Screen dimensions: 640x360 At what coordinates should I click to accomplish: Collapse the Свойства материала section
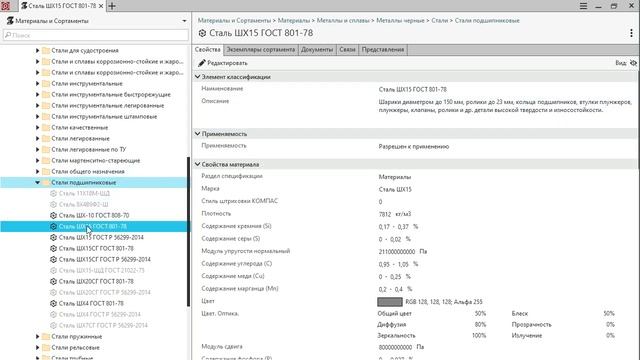198,164
